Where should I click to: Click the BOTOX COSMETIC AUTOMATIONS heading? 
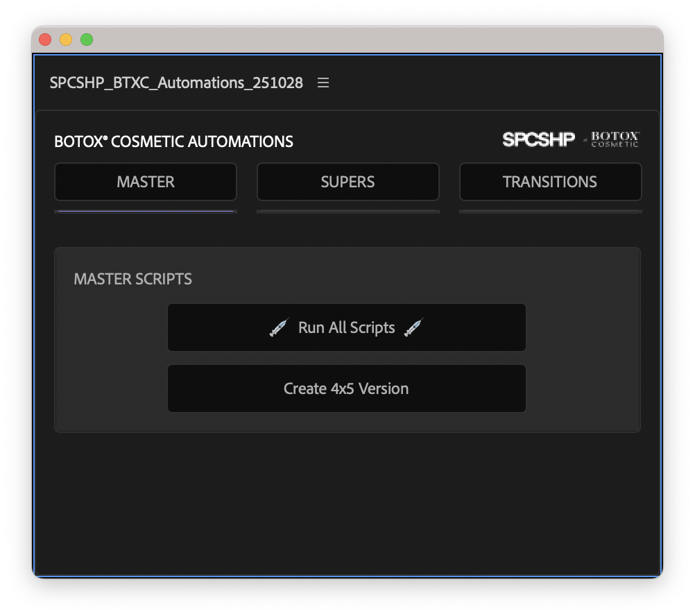click(x=173, y=142)
